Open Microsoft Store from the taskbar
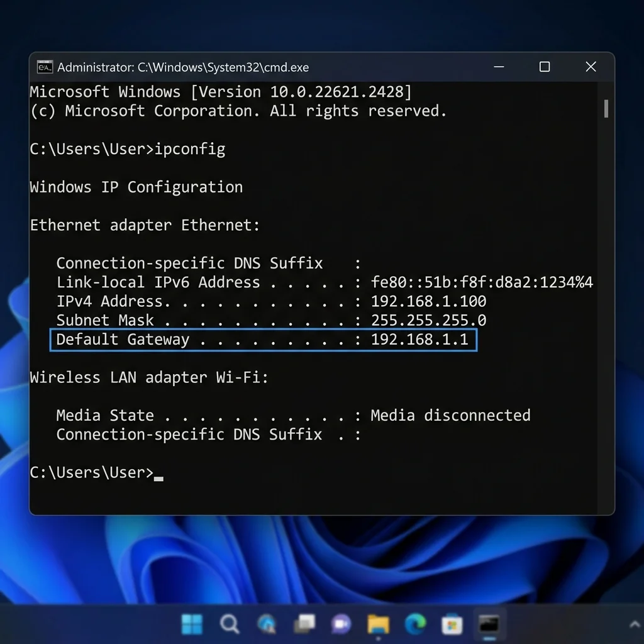The width and height of the screenshot is (644, 644). (x=452, y=625)
